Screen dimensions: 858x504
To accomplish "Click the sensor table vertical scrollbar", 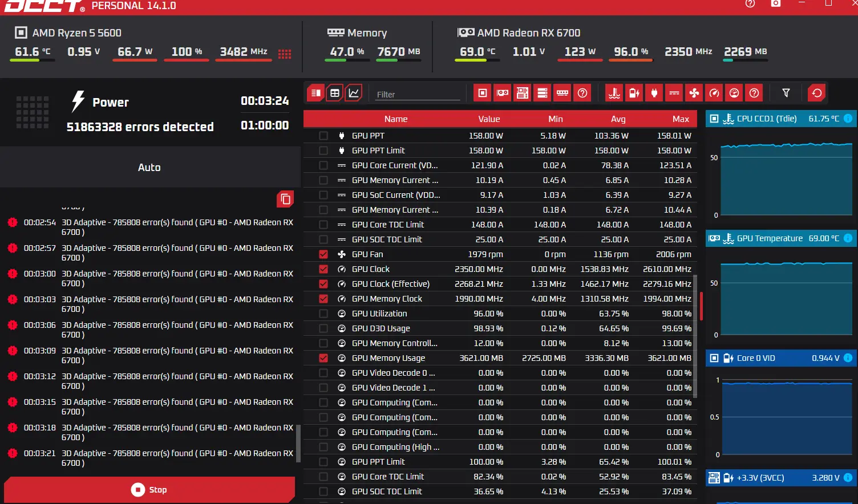I will (695, 336).
